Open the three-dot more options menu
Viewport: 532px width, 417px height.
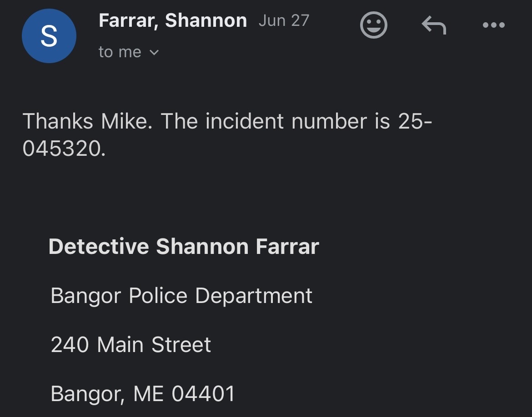494,25
